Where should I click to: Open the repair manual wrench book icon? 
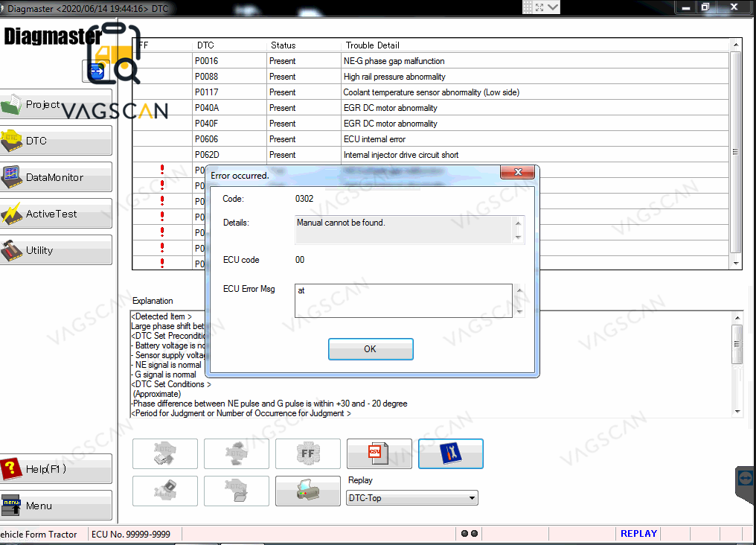point(450,453)
